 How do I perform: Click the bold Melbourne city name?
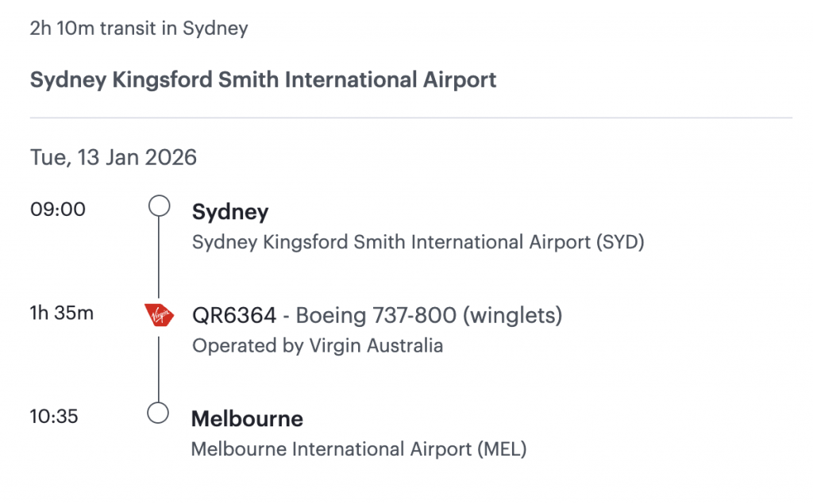(247, 419)
